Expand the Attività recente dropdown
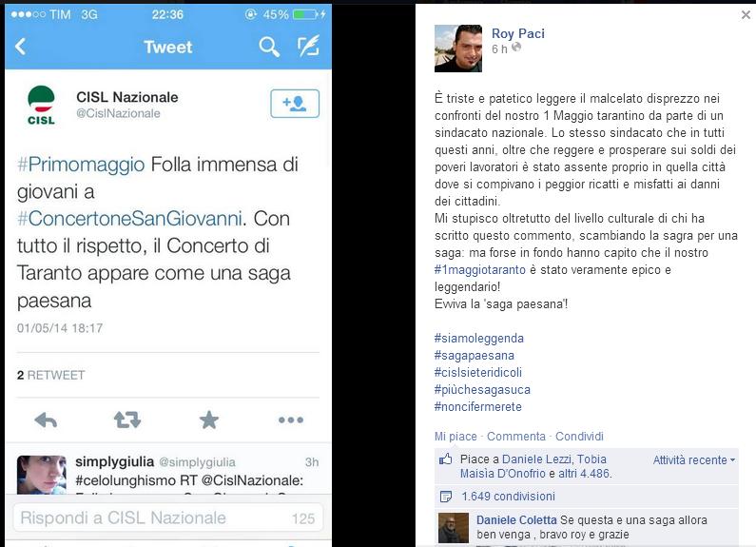Viewport: 756px width, 547px height. point(694,460)
